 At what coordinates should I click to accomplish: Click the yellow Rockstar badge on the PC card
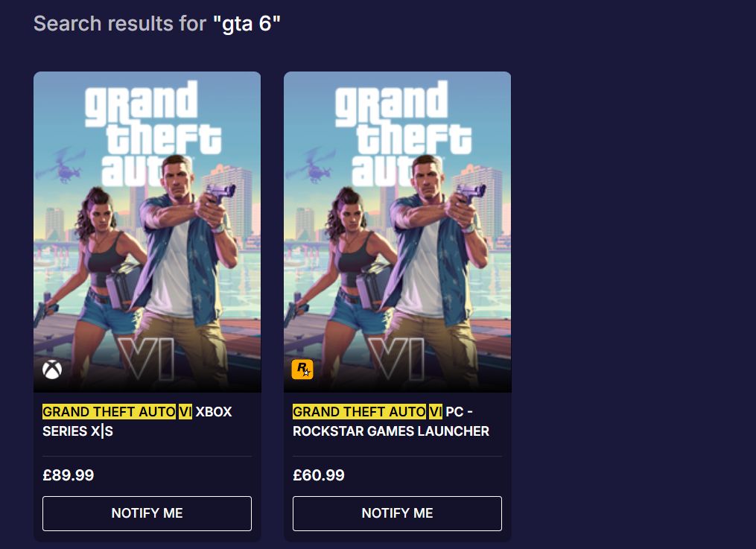302,370
